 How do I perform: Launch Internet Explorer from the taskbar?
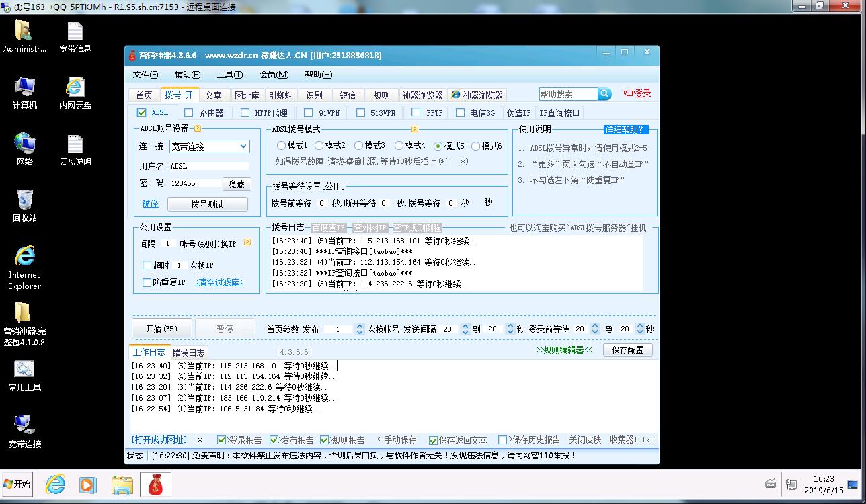[54, 484]
